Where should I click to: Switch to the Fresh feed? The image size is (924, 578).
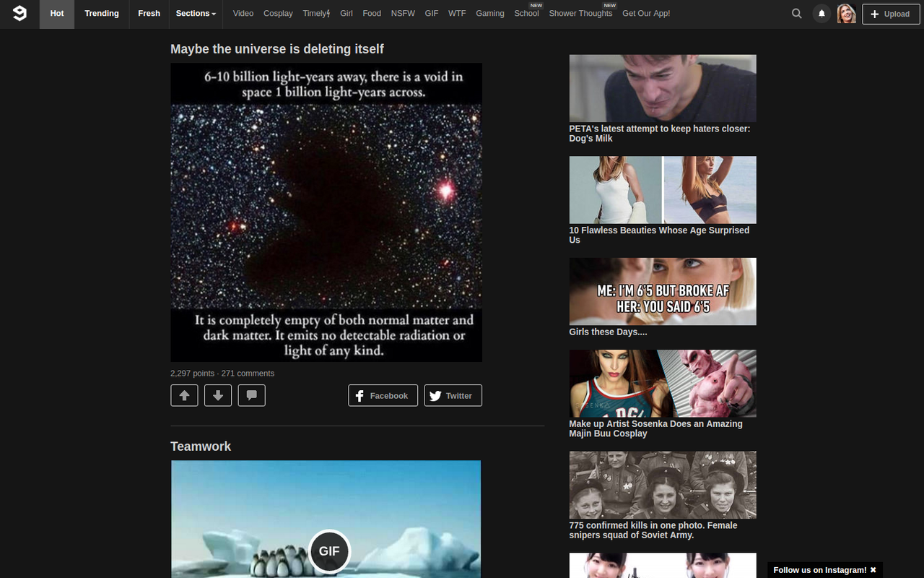(x=149, y=13)
